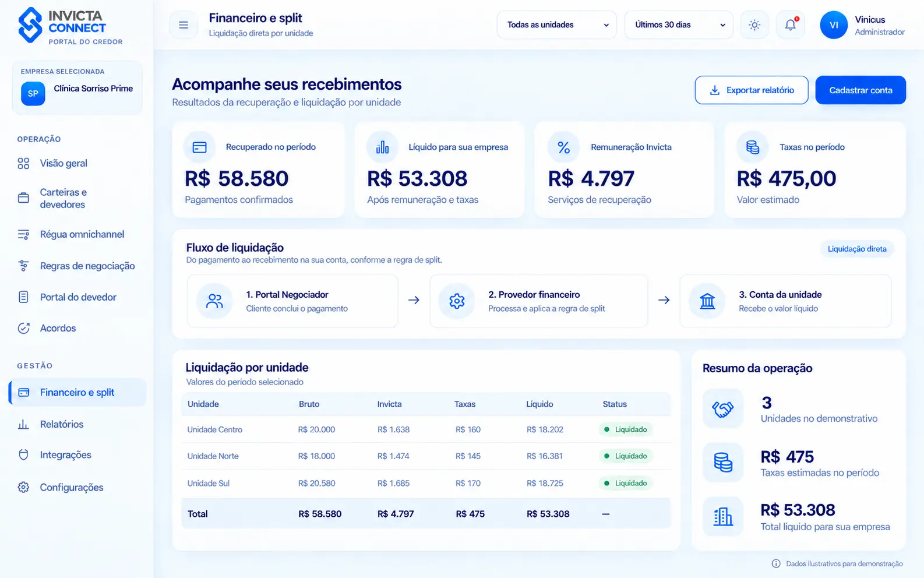924x578 pixels.
Task: Click the Integrações shield icon
Action: (23, 455)
